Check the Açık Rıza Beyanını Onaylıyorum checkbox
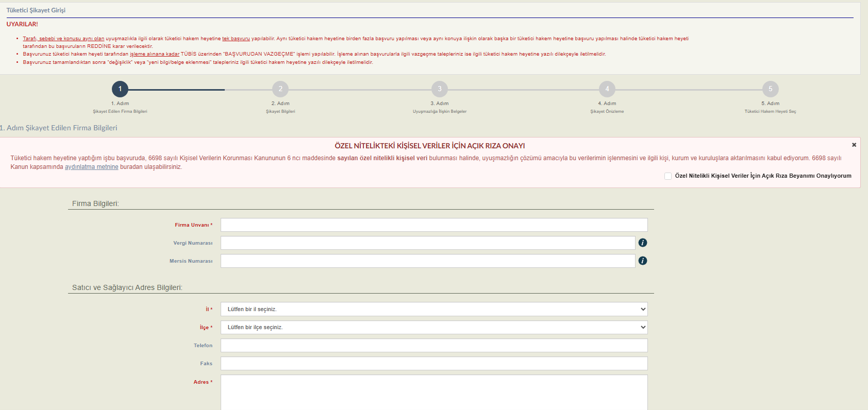Screen dimensions: 868x410 point(668,176)
